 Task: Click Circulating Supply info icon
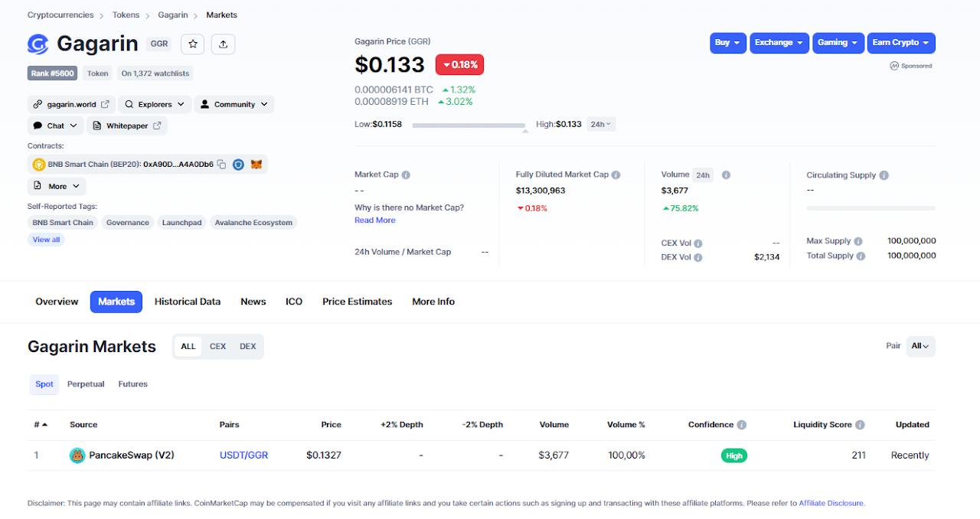pyautogui.click(x=884, y=175)
